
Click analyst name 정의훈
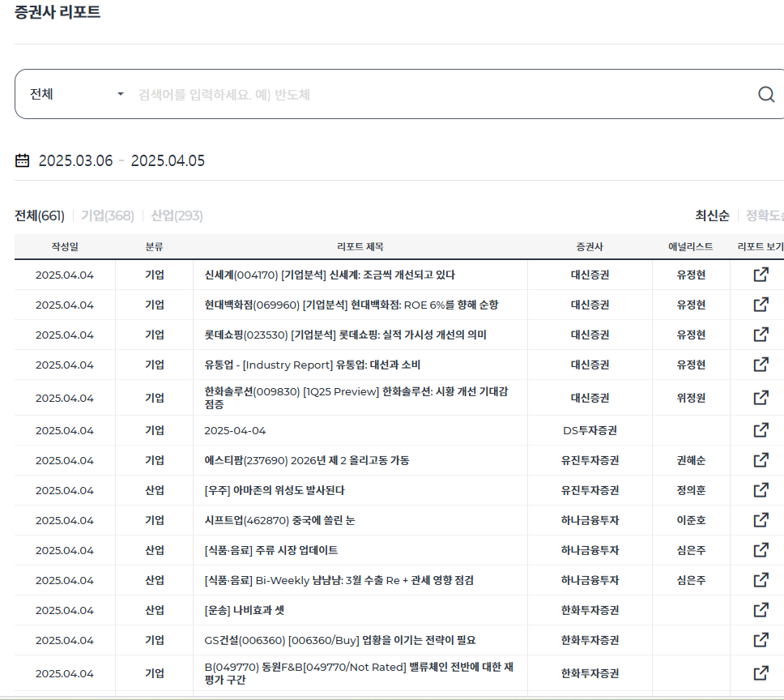691,490
